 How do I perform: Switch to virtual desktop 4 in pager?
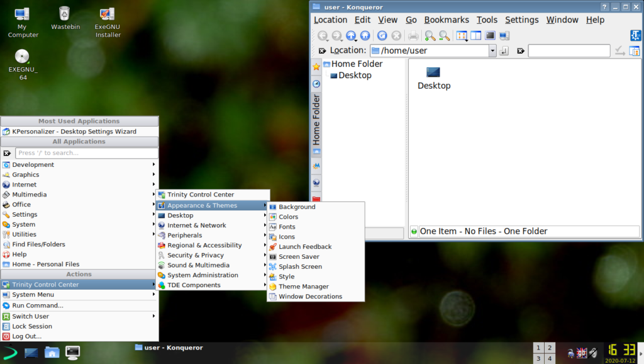[x=549, y=358]
